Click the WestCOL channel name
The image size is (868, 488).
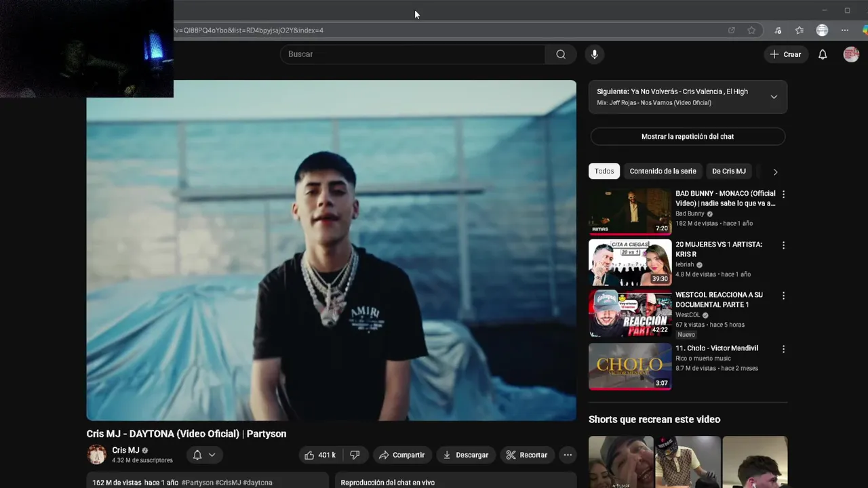tap(688, 315)
